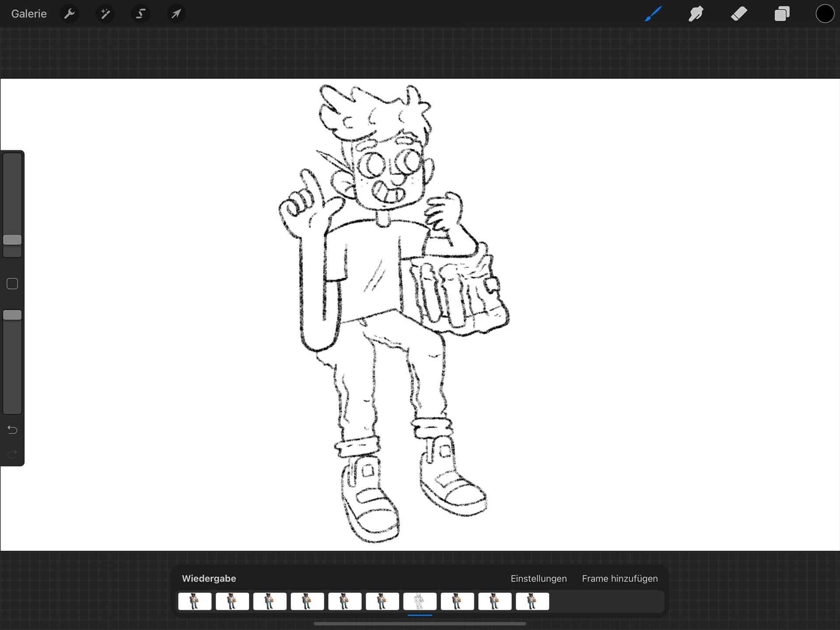Add a new frame with Frame hinzufügen
This screenshot has height=630, width=840.
coord(619,578)
